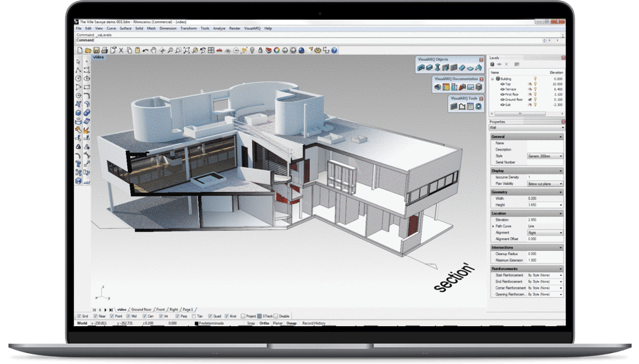Toggle Ortho mode in status bar
This screenshot has width=639, height=364.
pos(264,323)
